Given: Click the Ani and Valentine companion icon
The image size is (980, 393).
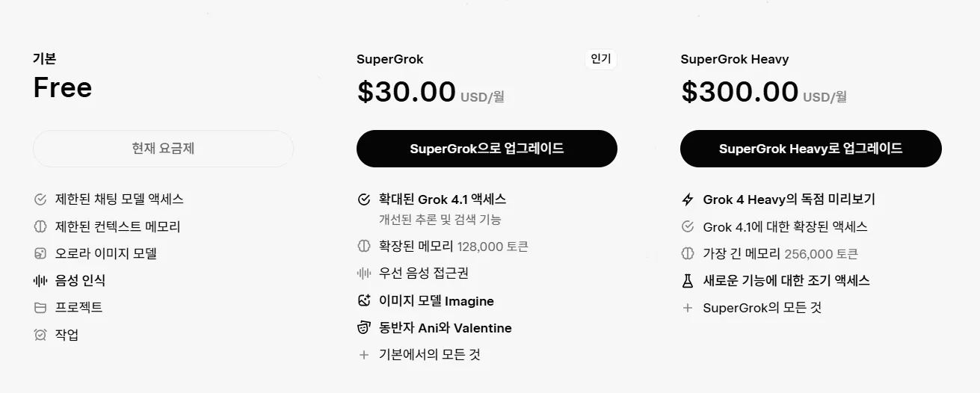Looking at the screenshot, I should click(x=364, y=328).
